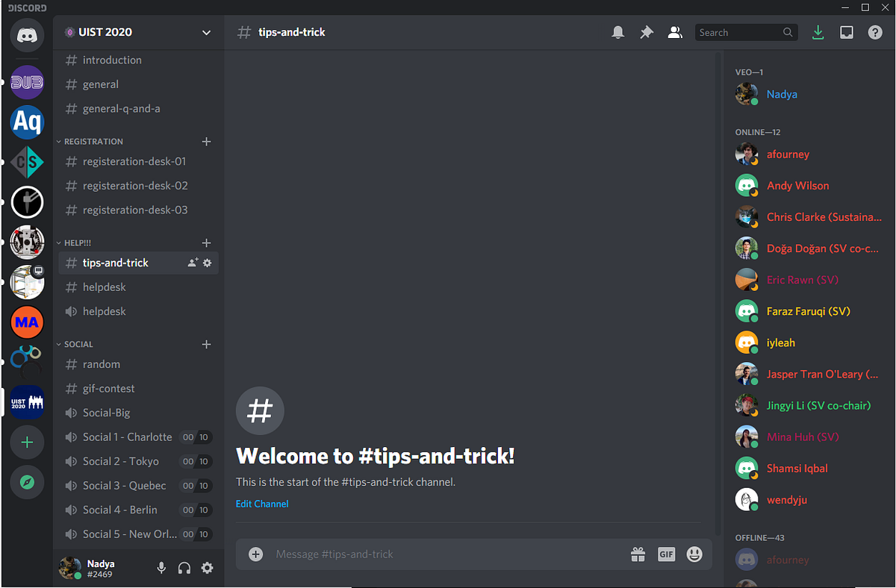Screen dimensions: 896x588
Task: Open the inbox icon
Action: tap(847, 33)
